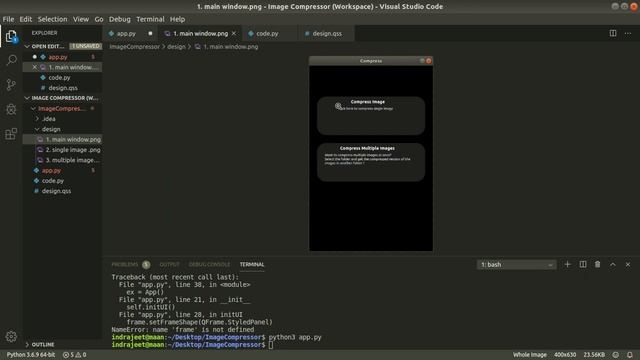Switch to the Problems panel tab

pyautogui.click(x=125, y=264)
